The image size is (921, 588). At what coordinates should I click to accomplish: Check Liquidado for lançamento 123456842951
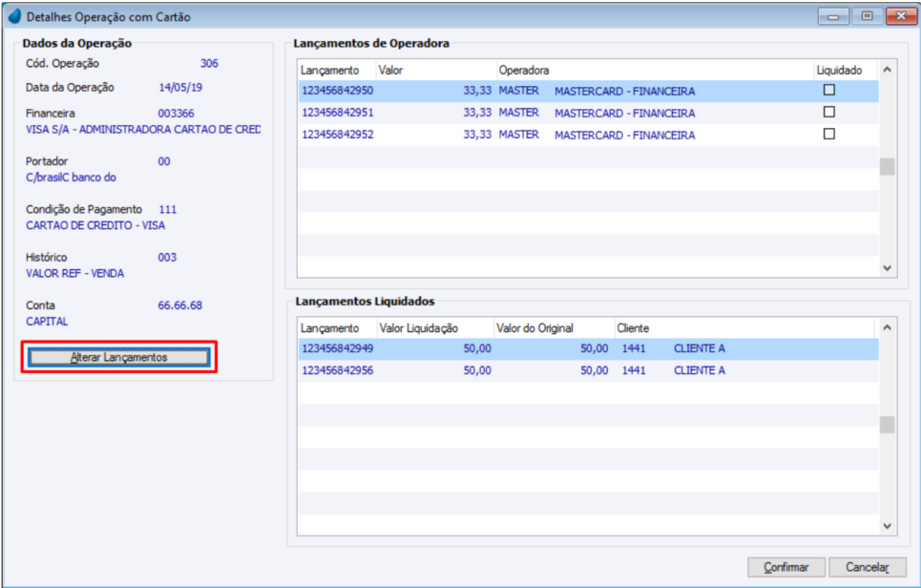point(828,112)
